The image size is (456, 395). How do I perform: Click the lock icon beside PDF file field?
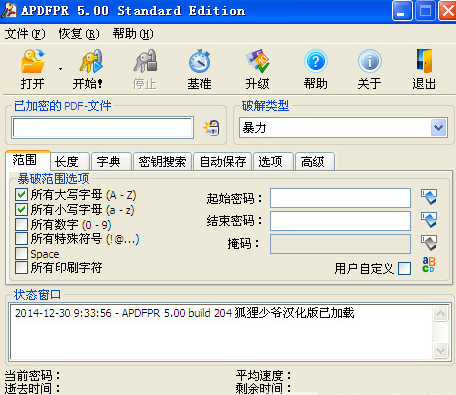point(212,128)
